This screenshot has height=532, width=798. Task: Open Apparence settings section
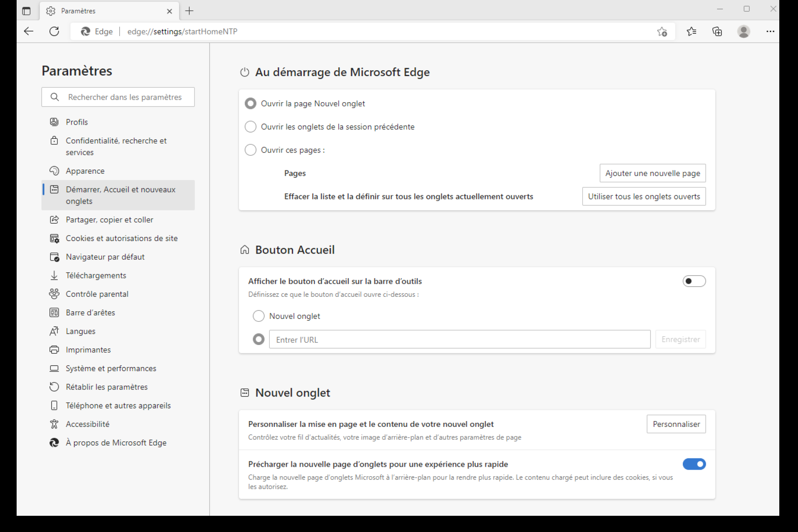point(118,171)
